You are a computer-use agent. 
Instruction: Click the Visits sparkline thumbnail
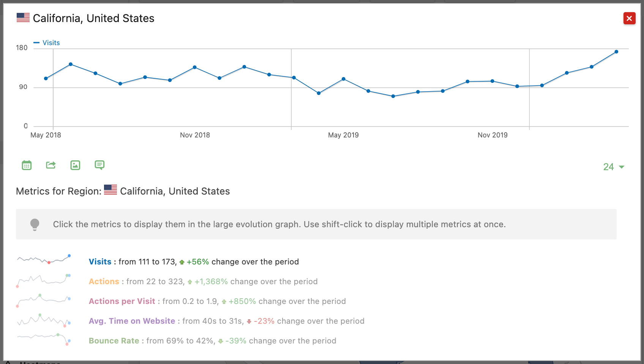[x=44, y=260]
